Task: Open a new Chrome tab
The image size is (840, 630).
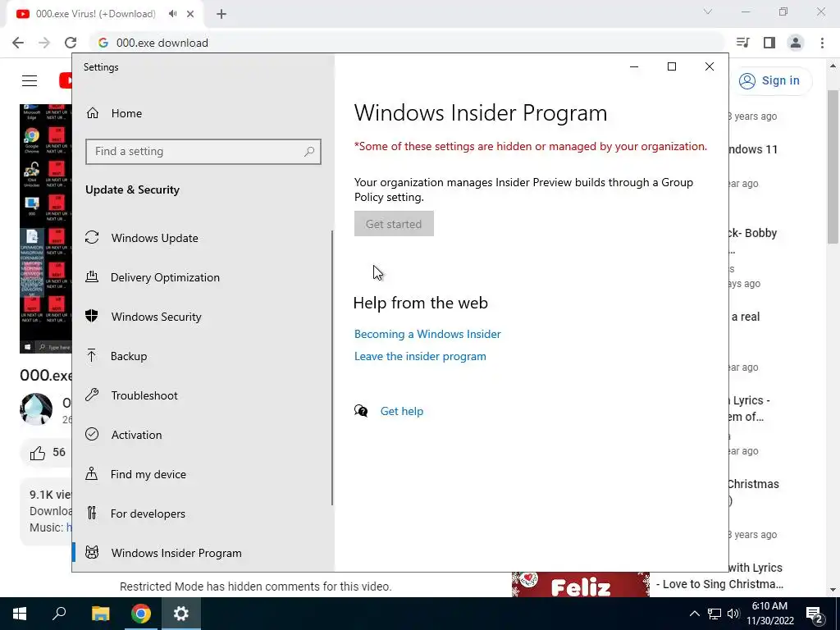Action: (x=221, y=15)
